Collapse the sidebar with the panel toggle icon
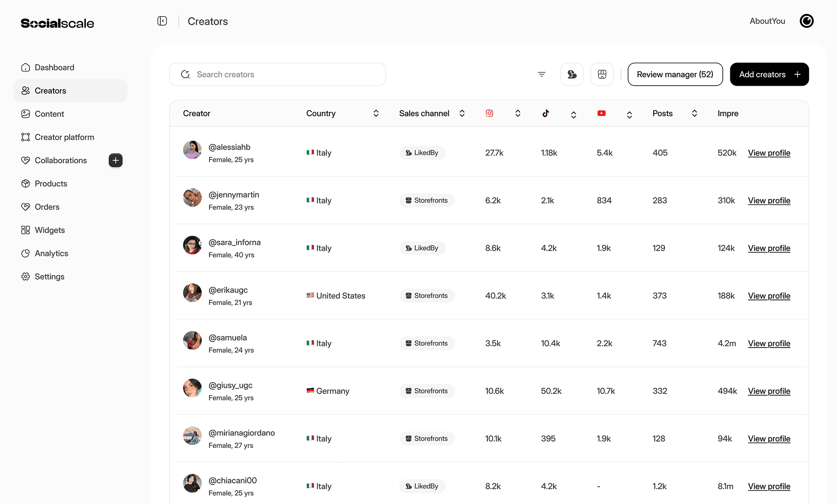 [162, 21]
